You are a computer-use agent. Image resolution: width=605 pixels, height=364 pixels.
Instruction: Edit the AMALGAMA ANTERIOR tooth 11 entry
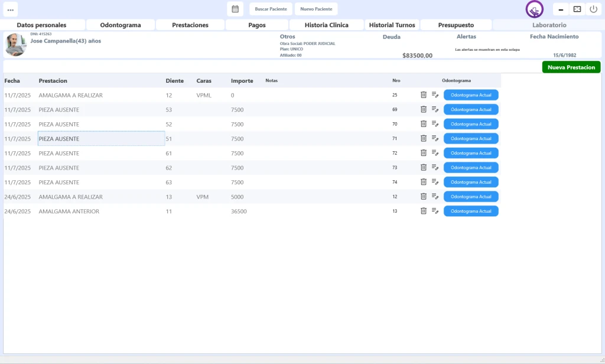pos(435,211)
